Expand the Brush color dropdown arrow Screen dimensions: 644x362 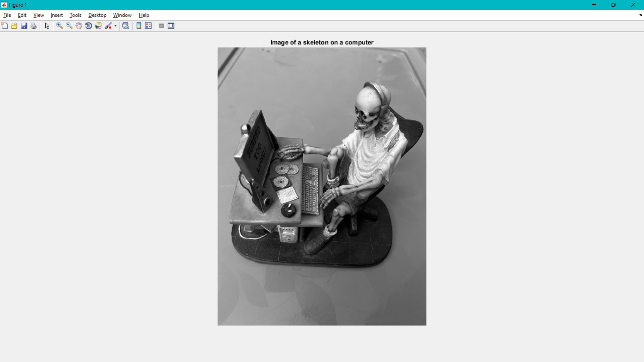coord(115,26)
